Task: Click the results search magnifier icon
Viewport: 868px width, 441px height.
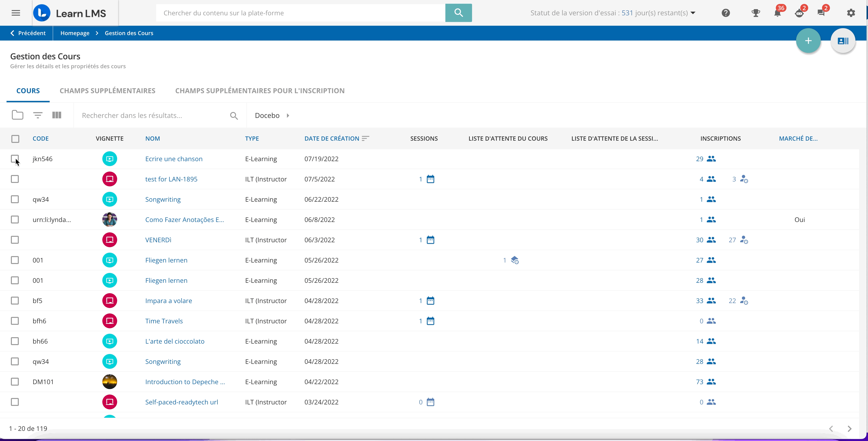Action: tap(234, 116)
